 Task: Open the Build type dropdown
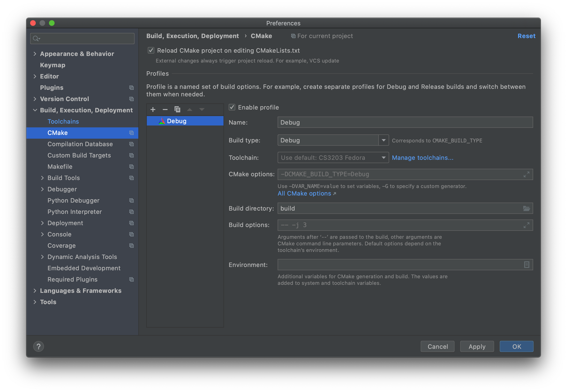coord(383,140)
